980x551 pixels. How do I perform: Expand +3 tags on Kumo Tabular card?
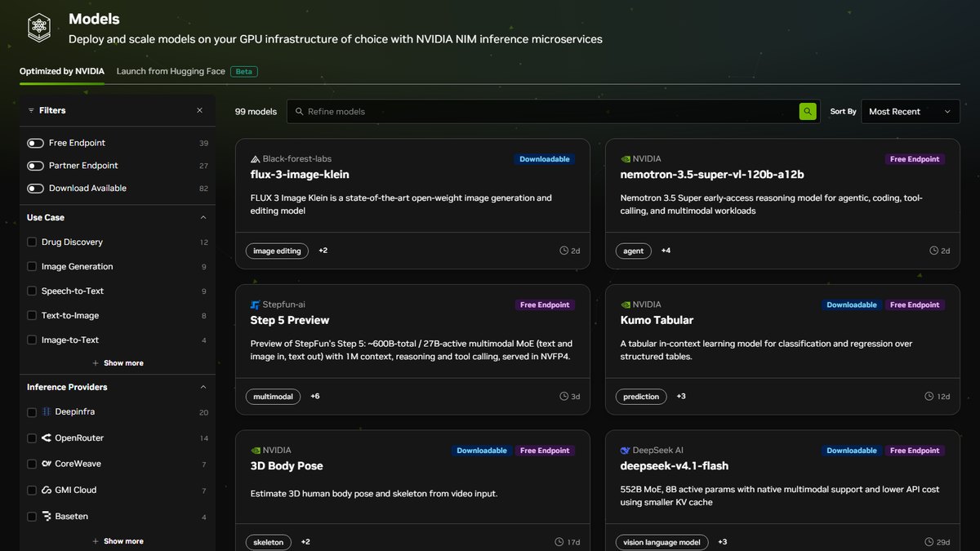(681, 397)
